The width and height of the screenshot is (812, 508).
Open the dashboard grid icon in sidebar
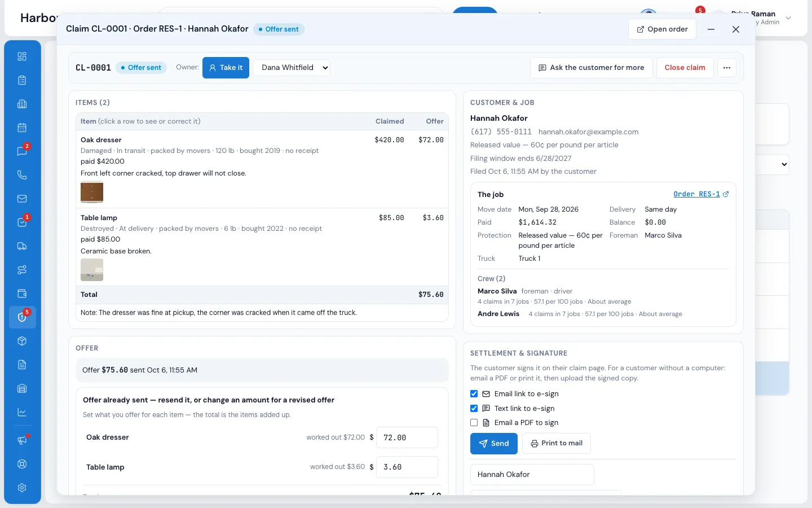point(22,56)
